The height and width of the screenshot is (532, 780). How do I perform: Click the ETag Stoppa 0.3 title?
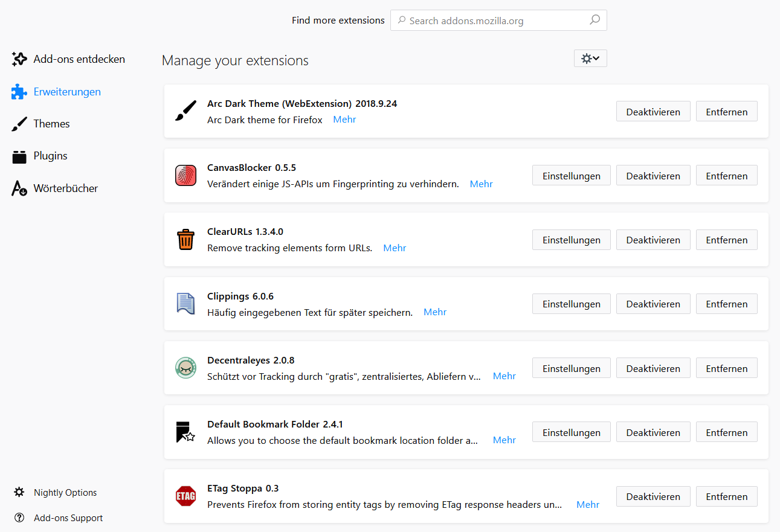243,489
